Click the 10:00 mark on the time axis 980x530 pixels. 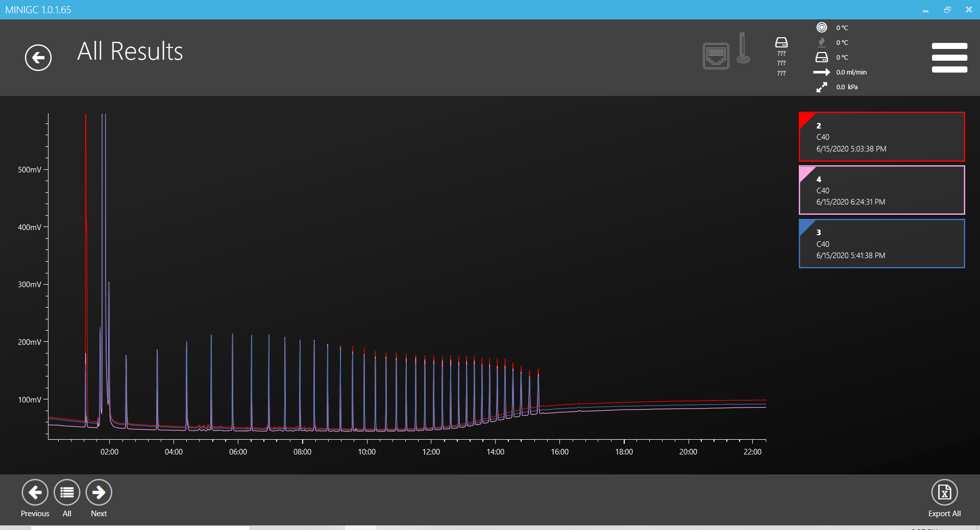[x=366, y=452]
